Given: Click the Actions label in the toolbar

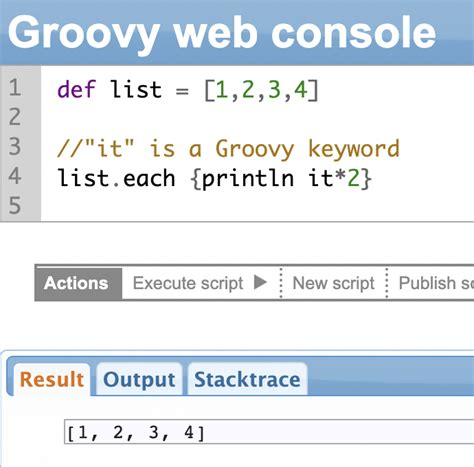Looking at the screenshot, I should click(76, 283).
